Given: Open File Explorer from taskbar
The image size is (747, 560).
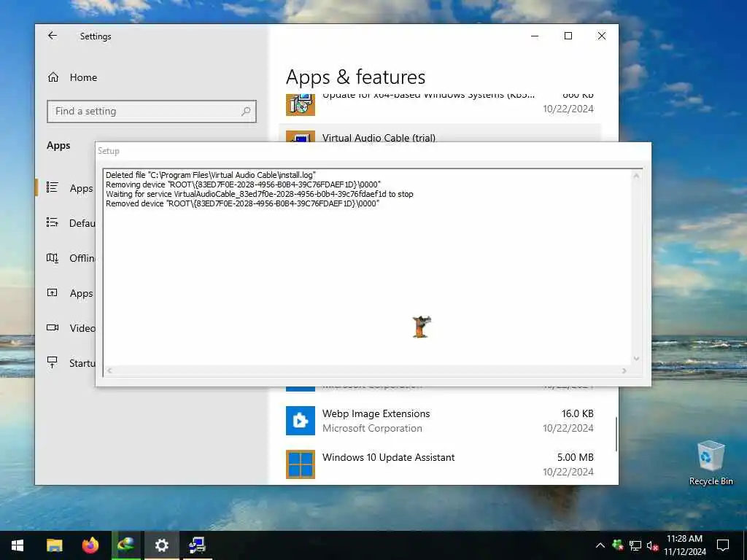Looking at the screenshot, I should point(54,545).
